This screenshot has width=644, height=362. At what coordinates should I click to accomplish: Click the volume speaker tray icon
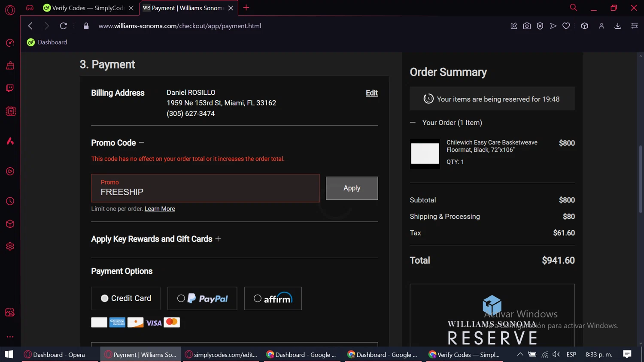coord(556,354)
